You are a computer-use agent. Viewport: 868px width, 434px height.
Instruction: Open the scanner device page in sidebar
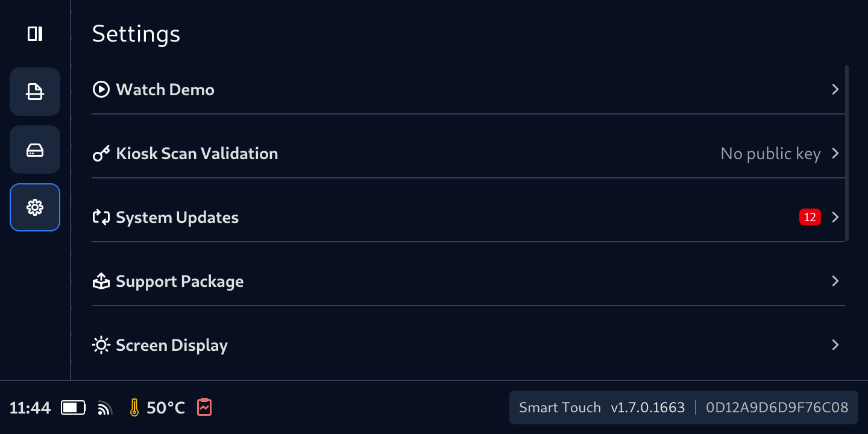click(35, 149)
